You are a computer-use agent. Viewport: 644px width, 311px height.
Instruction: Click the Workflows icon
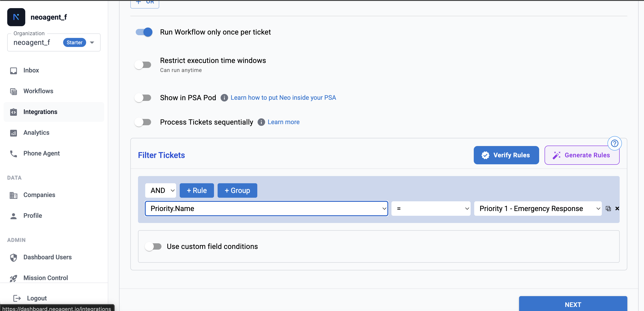(14, 91)
